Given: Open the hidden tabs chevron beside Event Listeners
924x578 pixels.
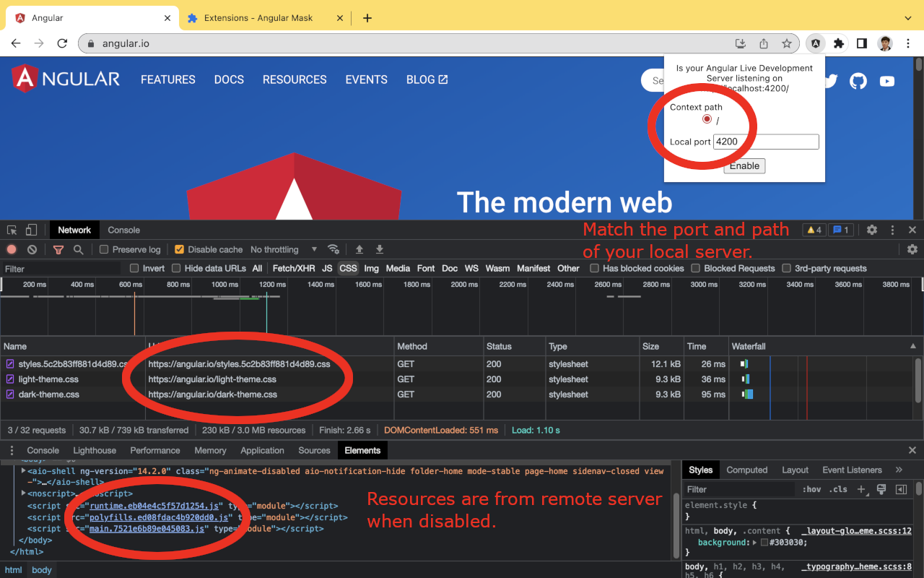Looking at the screenshot, I should 899,469.
